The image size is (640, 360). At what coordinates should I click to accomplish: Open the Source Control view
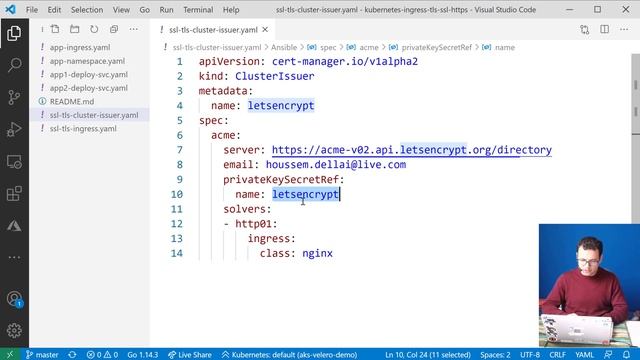pyautogui.click(x=14, y=97)
